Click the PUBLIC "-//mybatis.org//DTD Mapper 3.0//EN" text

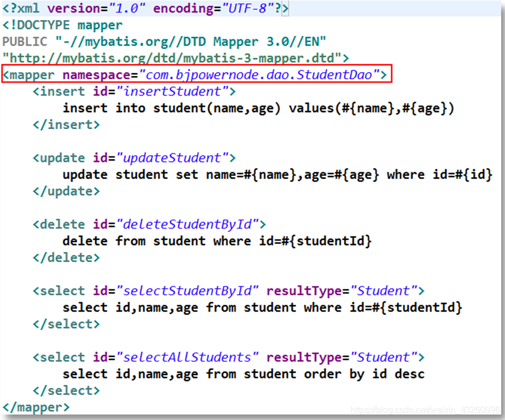coord(164,42)
